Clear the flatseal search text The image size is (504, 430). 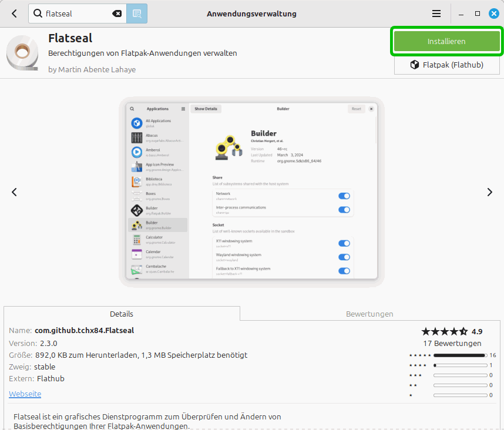[117, 14]
